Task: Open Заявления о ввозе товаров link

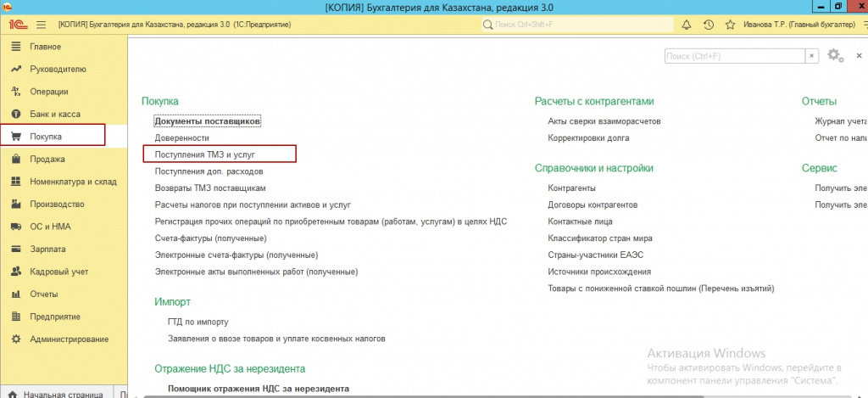Action: tap(276, 338)
